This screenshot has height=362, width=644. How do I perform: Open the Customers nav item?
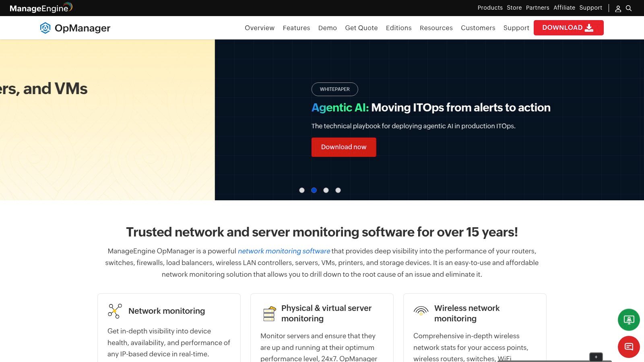[x=478, y=28]
